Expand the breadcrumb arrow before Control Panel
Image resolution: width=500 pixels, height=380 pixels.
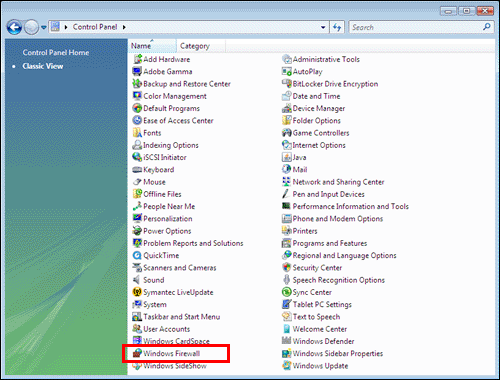pyautogui.click(x=66, y=27)
